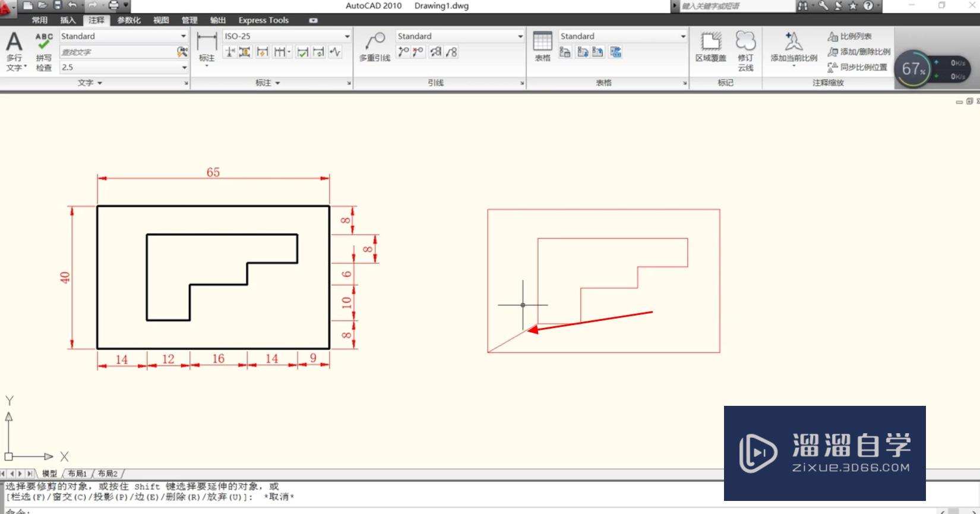
Task: Switch to the 布局1 layout tab
Action: coord(77,474)
